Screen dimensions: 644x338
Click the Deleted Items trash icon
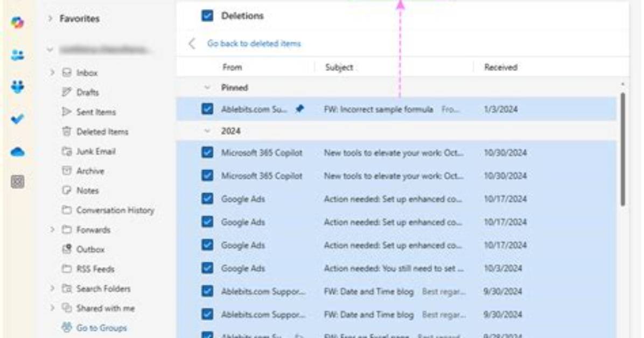(x=67, y=131)
